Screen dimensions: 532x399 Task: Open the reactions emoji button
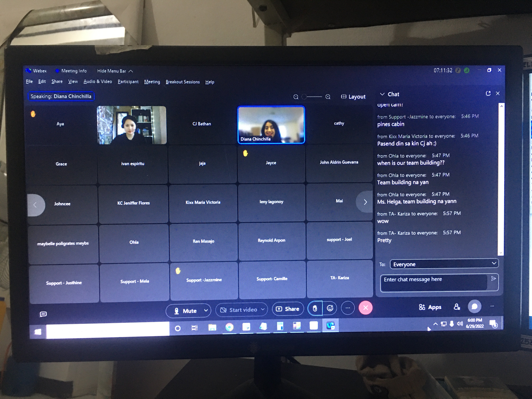coord(330,308)
